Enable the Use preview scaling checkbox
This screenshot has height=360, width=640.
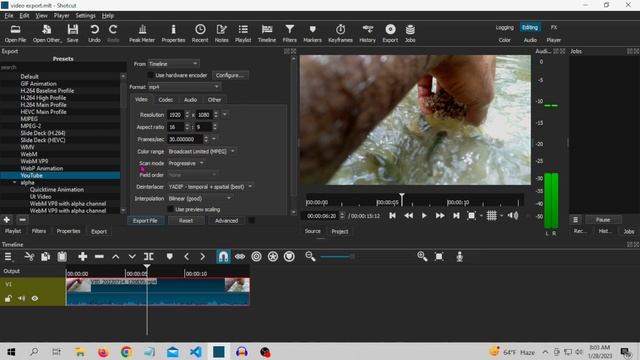pyautogui.click(x=171, y=209)
